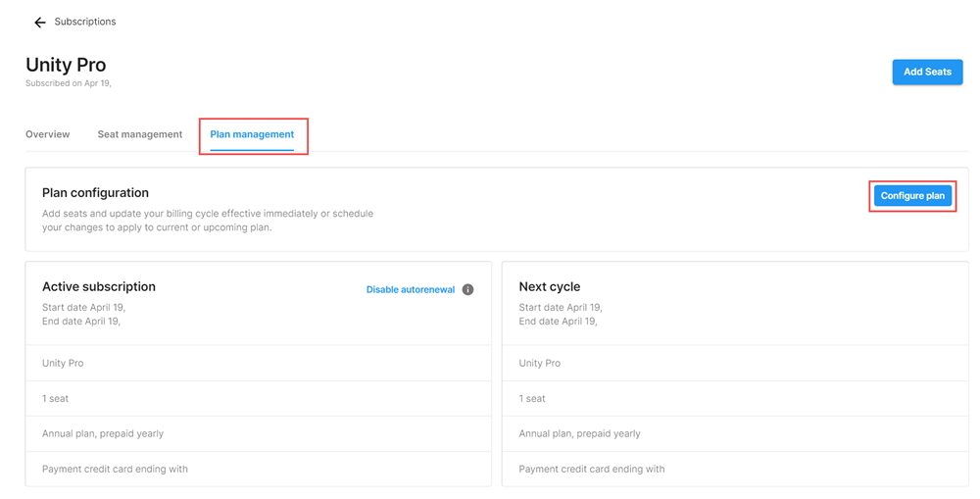Click the Active subscription heading
980x499 pixels.
pos(99,286)
